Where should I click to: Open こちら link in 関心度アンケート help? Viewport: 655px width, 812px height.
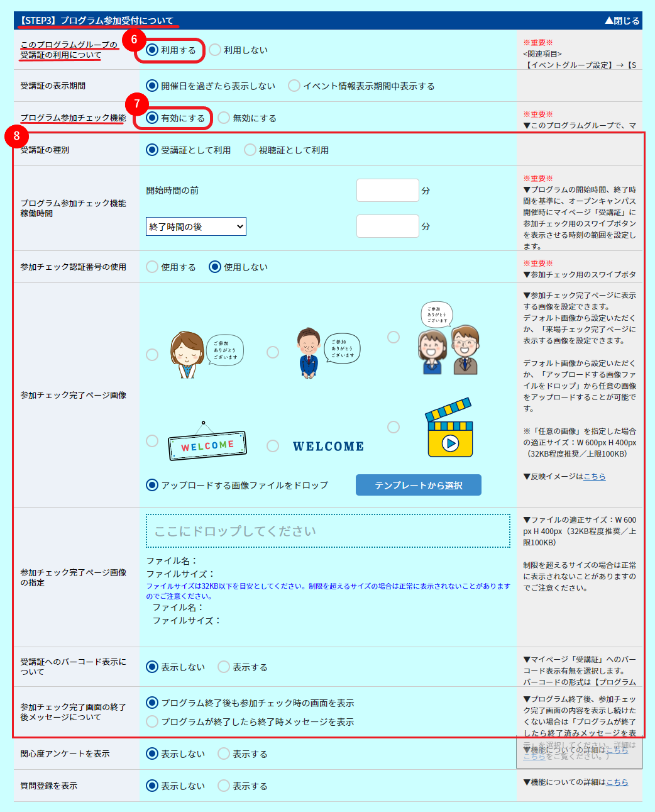pos(617,750)
